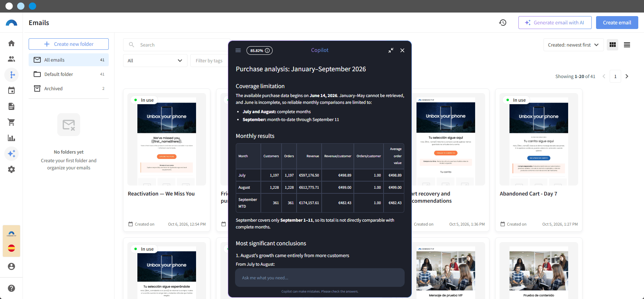
Task: Open the Content document icon in sidebar
Action: point(11,106)
